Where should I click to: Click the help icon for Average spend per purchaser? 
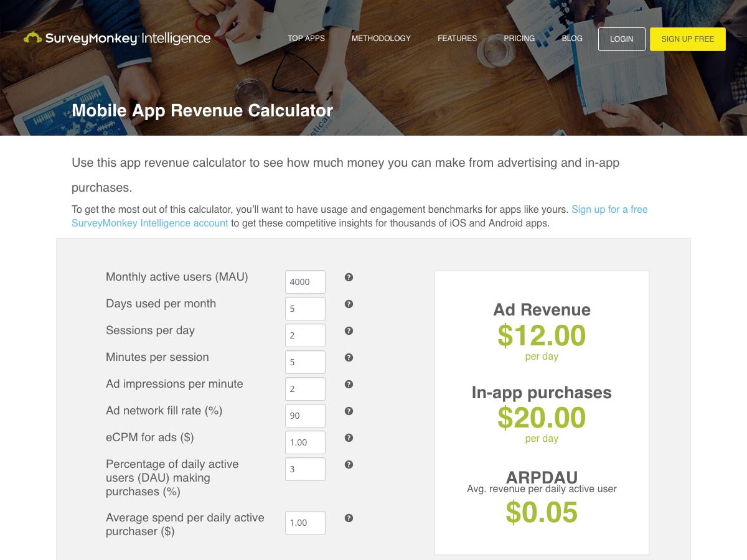point(349,518)
